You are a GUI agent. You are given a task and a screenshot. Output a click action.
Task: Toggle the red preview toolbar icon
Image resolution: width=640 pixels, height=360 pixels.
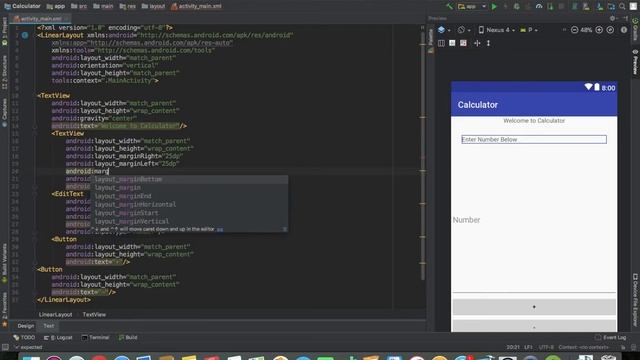click(463, 43)
